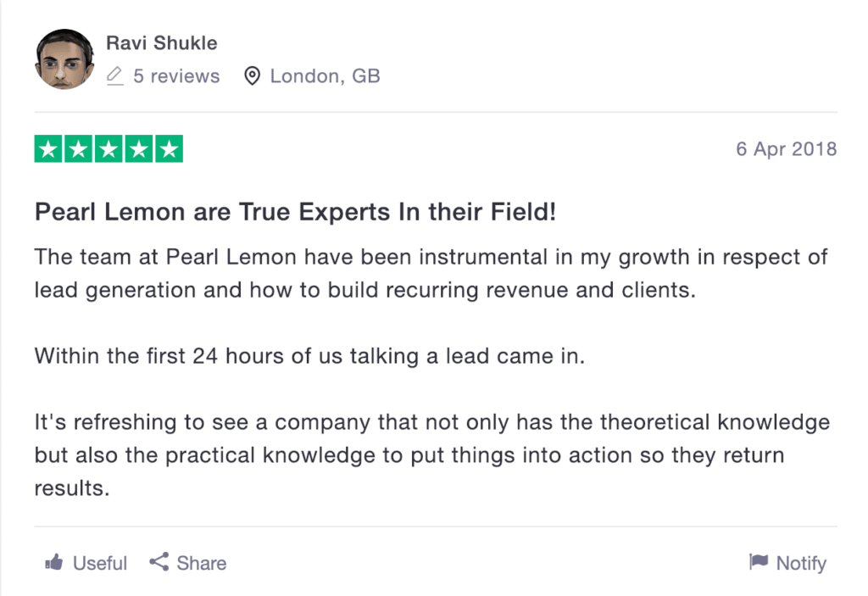868x596 pixels.
Task: Click the third green rating star
Action: 108,149
